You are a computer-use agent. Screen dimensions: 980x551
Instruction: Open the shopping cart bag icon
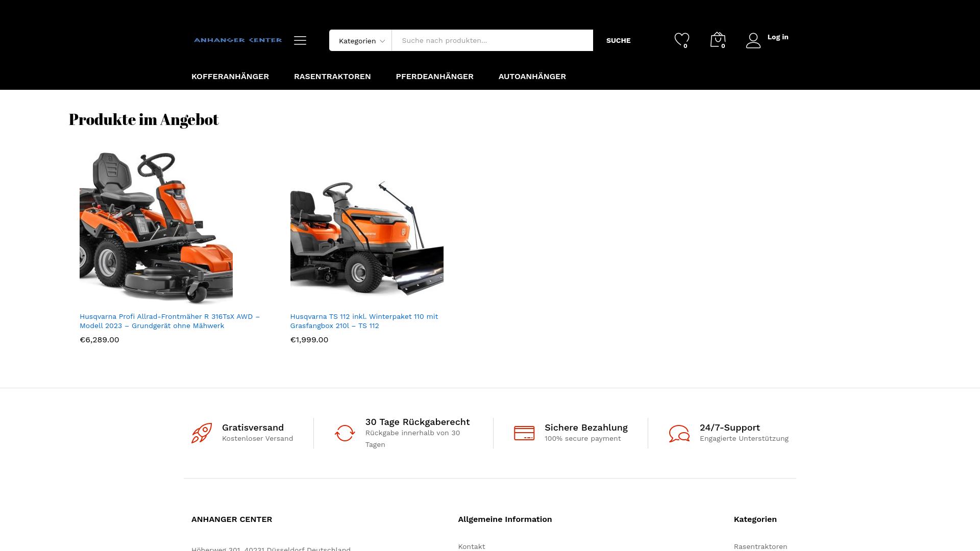(717, 40)
